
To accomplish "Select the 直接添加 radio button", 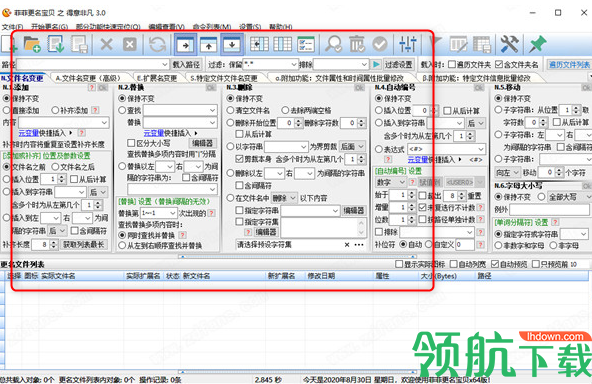I will click(6, 110).
